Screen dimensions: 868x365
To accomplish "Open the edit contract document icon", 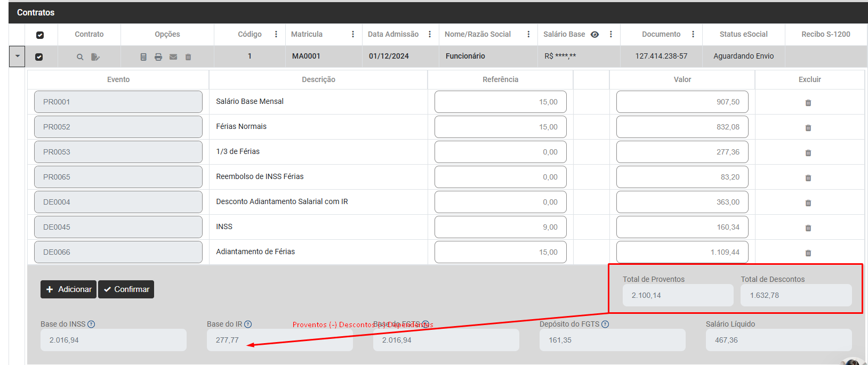I will [95, 57].
